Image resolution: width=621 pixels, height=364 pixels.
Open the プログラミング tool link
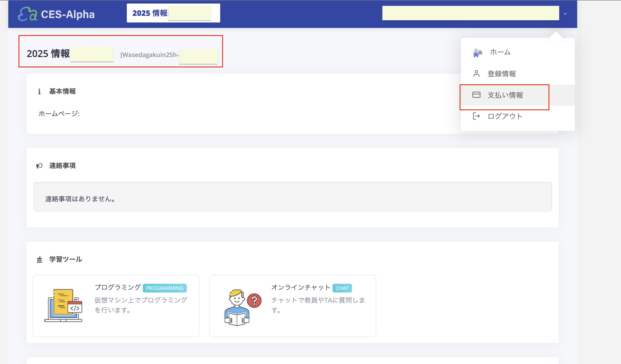118,287
